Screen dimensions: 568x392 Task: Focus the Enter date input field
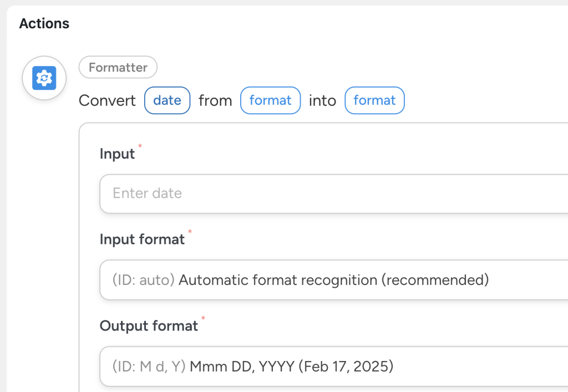(x=333, y=194)
